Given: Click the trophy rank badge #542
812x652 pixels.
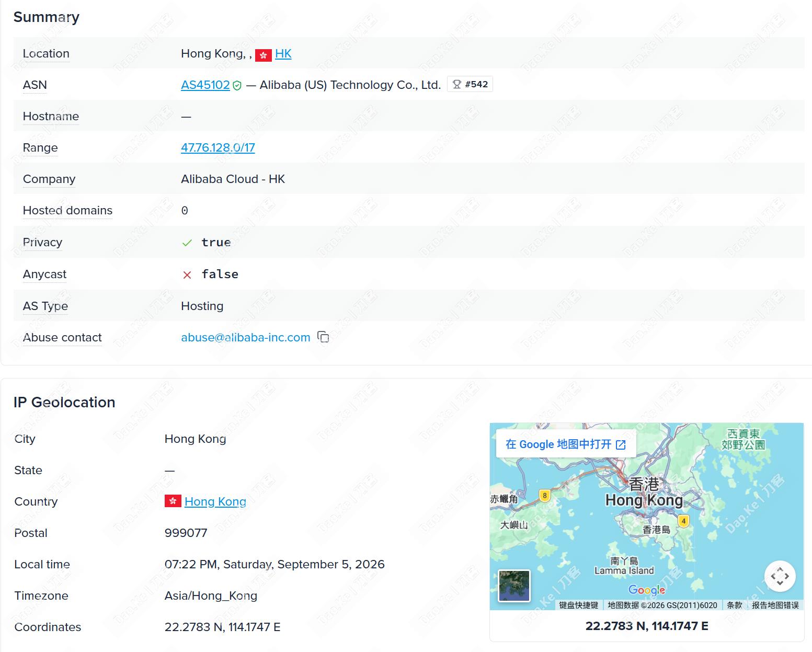Looking at the screenshot, I should point(470,84).
